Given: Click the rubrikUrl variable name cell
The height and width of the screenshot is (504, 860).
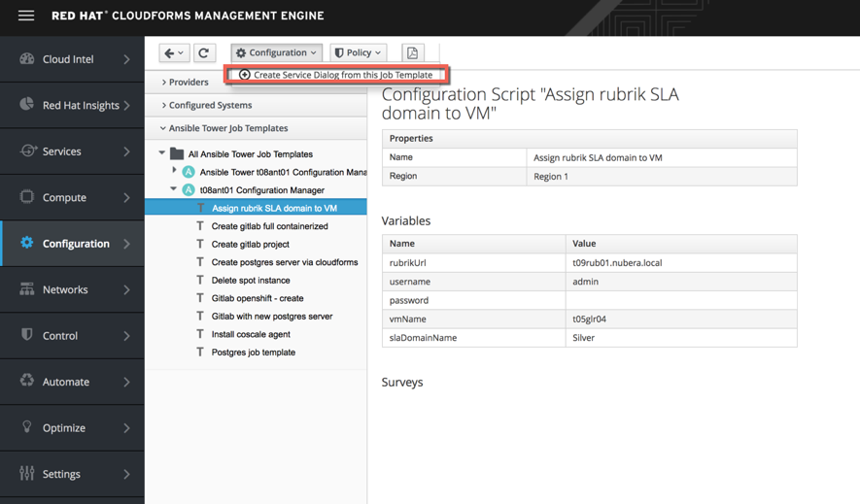Looking at the screenshot, I should pyautogui.click(x=474, y=262).
